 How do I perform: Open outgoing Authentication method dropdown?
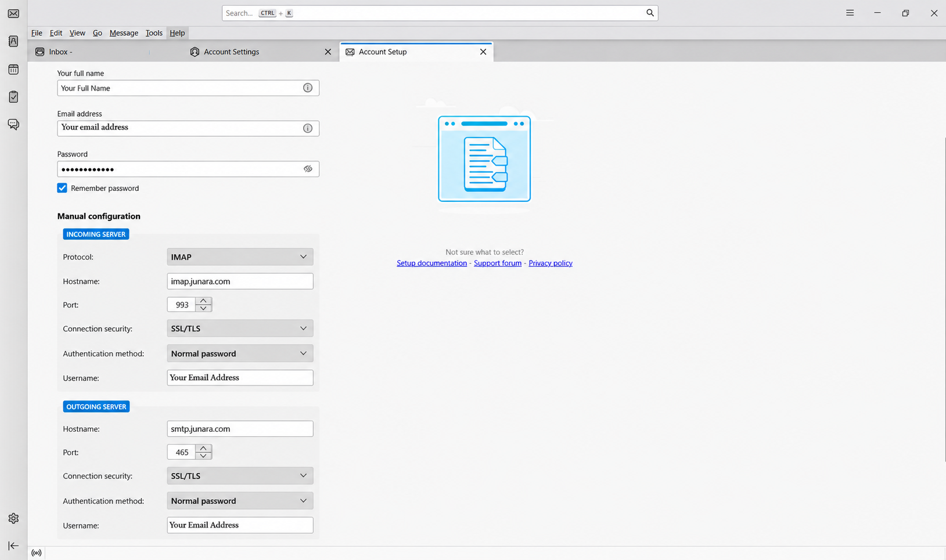pyautogui.click(x=240, y=501)
